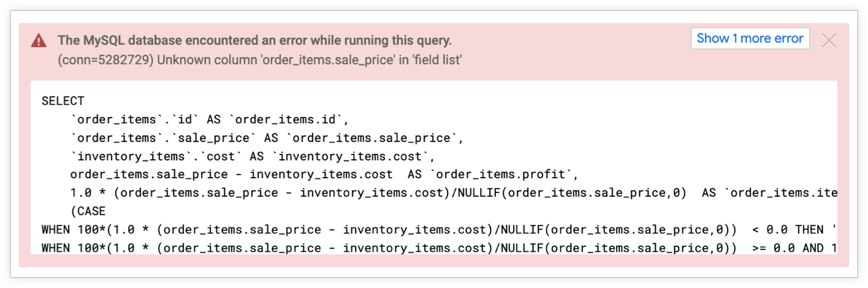Dismiss the error banner with the X
The height and width of the screenshot is (288, 868).
click(x=829, y=40)
